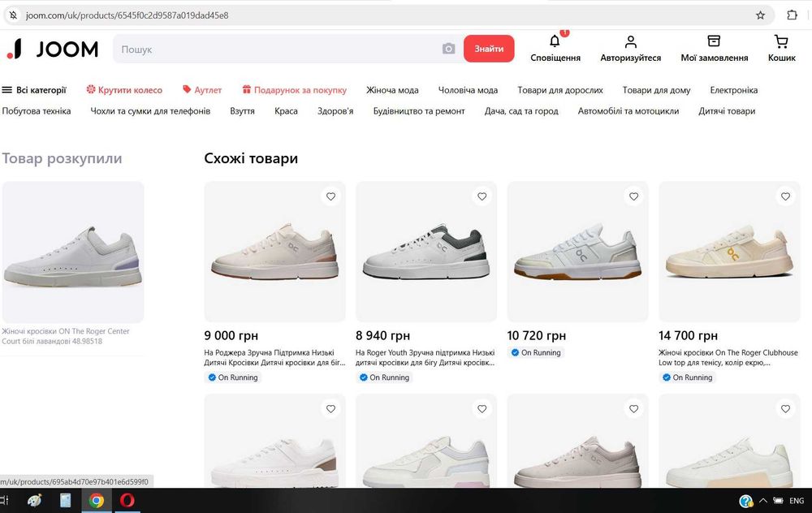Open 10 720 грн sneaker image
Viewport: 812px width, 513px height.
click(x=578, y=252)
